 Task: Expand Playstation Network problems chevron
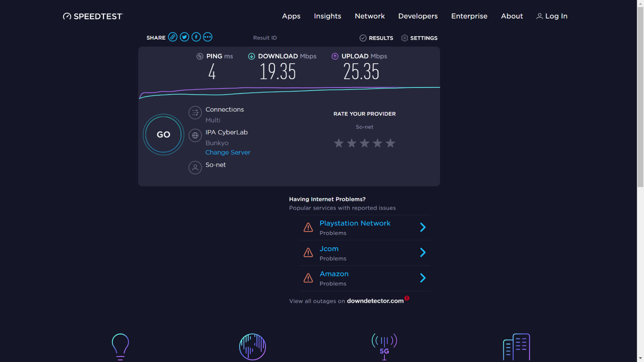click(x=423, y=227)
